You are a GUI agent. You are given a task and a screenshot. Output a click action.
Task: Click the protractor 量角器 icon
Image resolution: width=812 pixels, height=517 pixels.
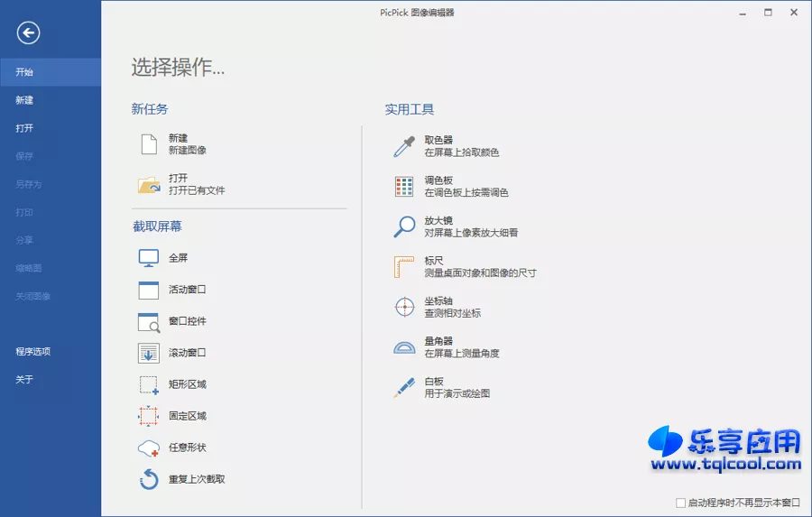(404, 347)
